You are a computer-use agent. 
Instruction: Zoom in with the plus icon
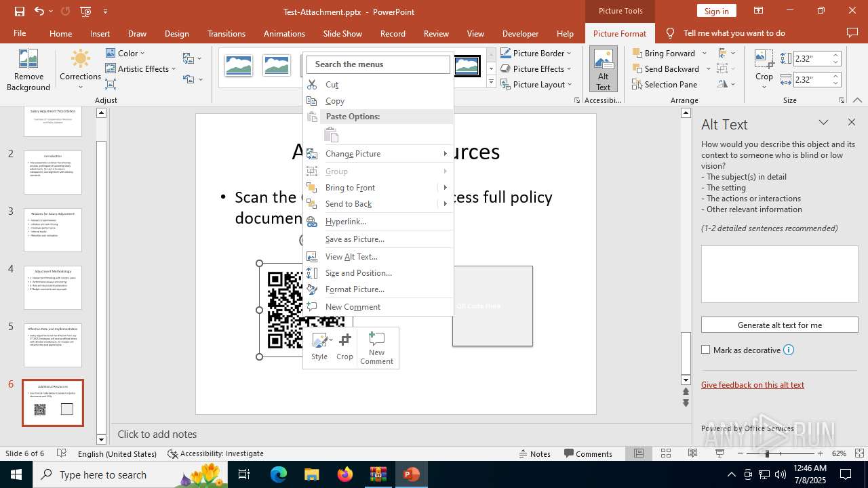(x=820, y=453)
